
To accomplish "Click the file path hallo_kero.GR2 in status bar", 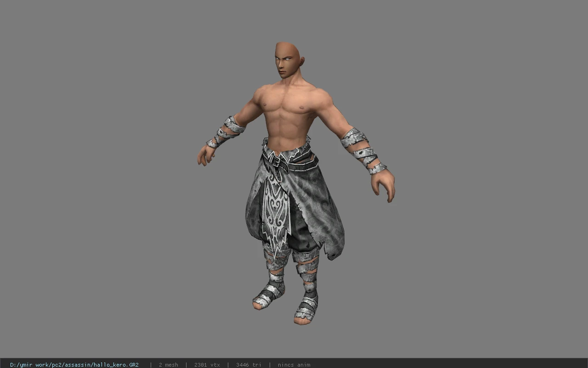I will click(x=74, y=365).
